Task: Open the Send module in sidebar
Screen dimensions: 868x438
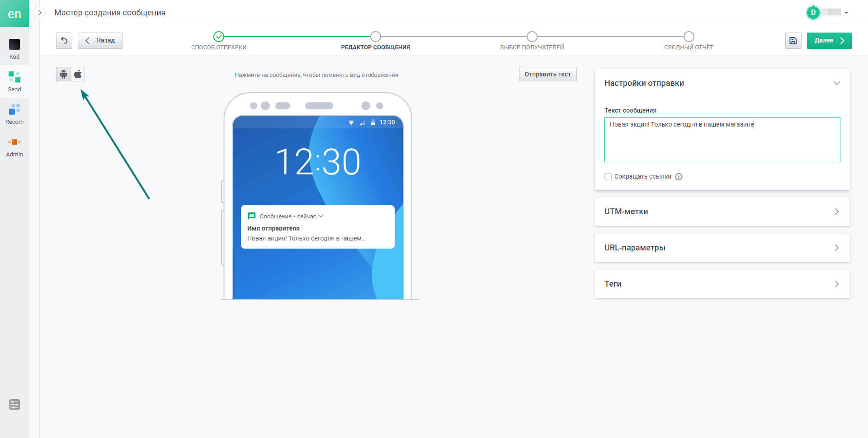Action: point(14,81)
